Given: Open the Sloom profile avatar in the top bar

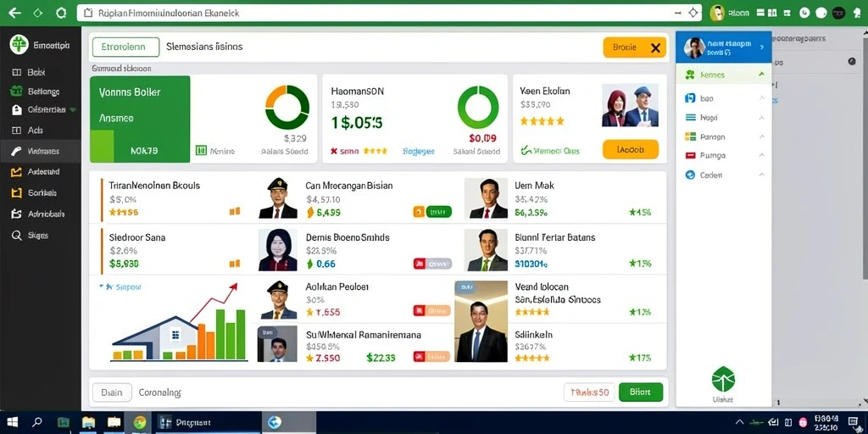Looking at the screenshot, I should (x=717, y=13).
